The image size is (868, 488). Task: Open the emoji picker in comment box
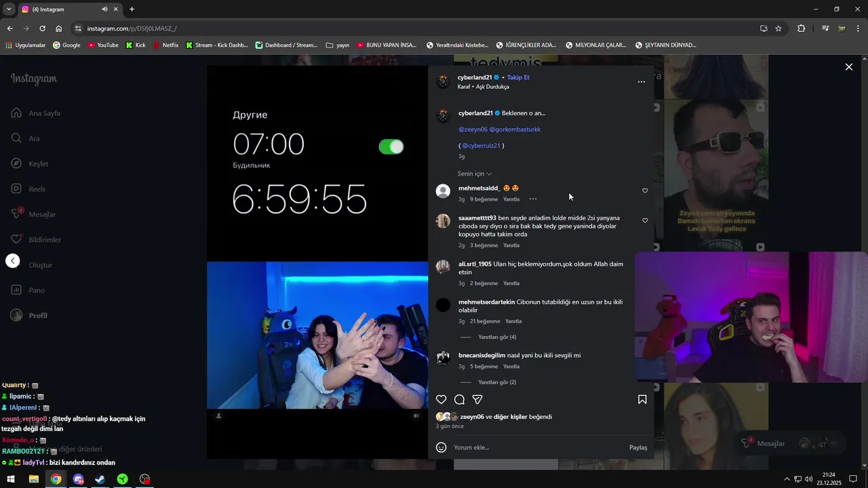(441, 447)
